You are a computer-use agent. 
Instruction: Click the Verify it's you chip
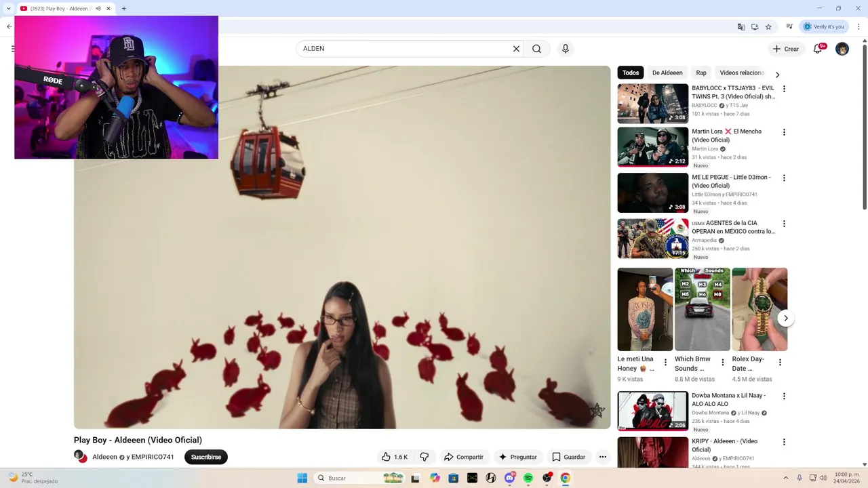824,26
